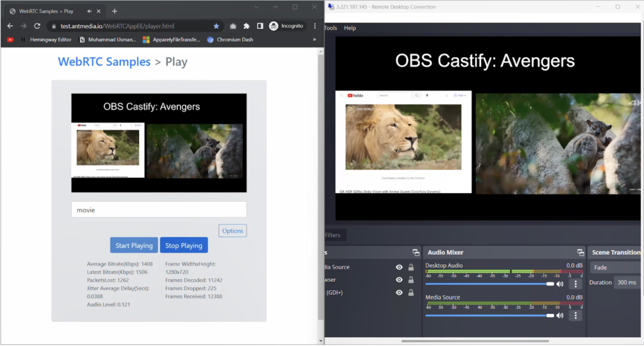Screen dimensions: 644x346
Task: Lock the Browser source item
Action: pos(411,280)
